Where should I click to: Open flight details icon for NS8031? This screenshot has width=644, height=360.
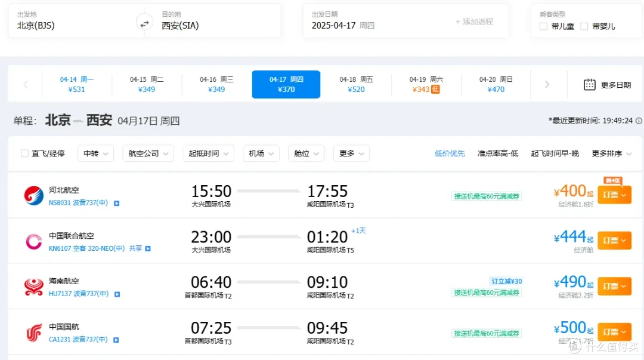(117, 203)
